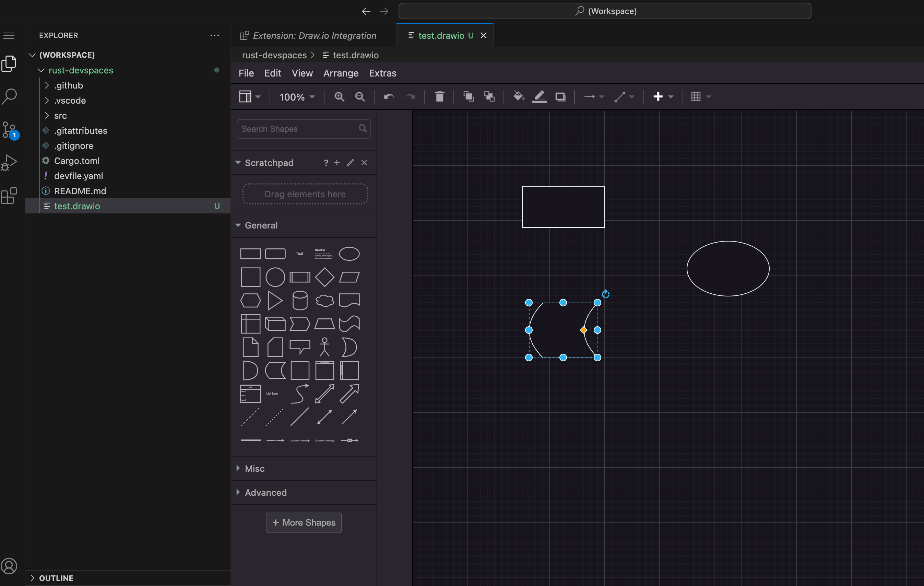Pick the Hexagon shape in General palette
Image resolution: width=924 pixels, height=586 pixels.
250,301
